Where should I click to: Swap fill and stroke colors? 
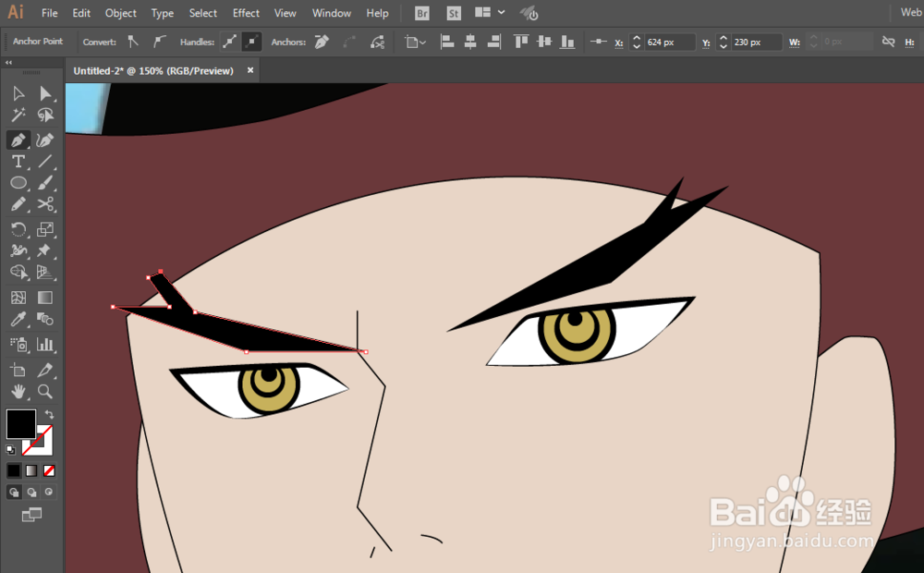click(x=50, y=415)
